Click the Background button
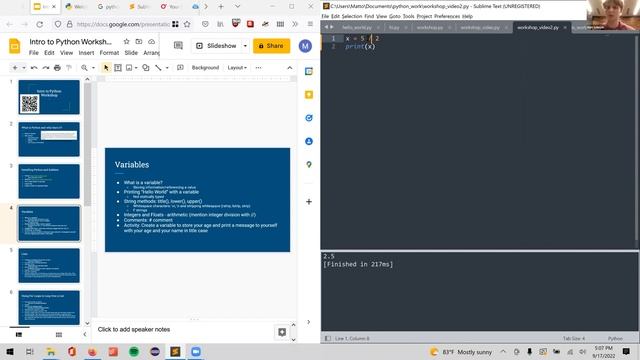 [x=205, y=68]
